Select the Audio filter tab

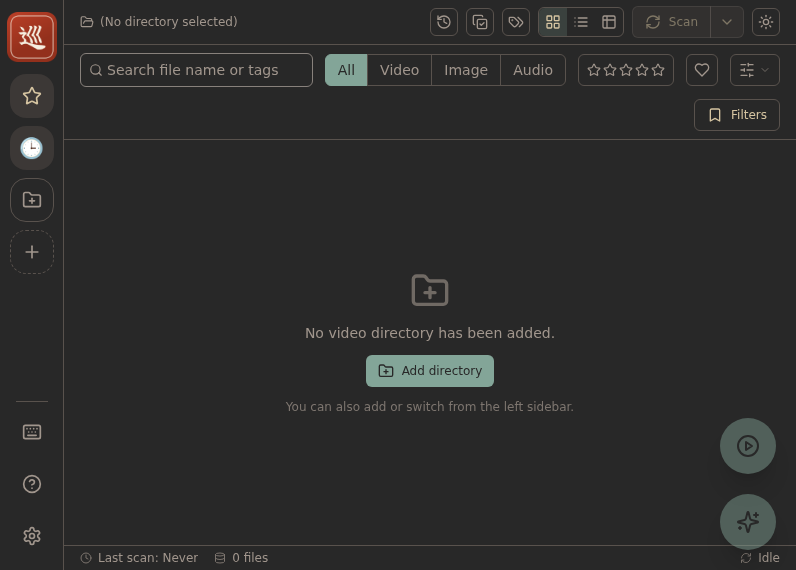click(533, 70)
